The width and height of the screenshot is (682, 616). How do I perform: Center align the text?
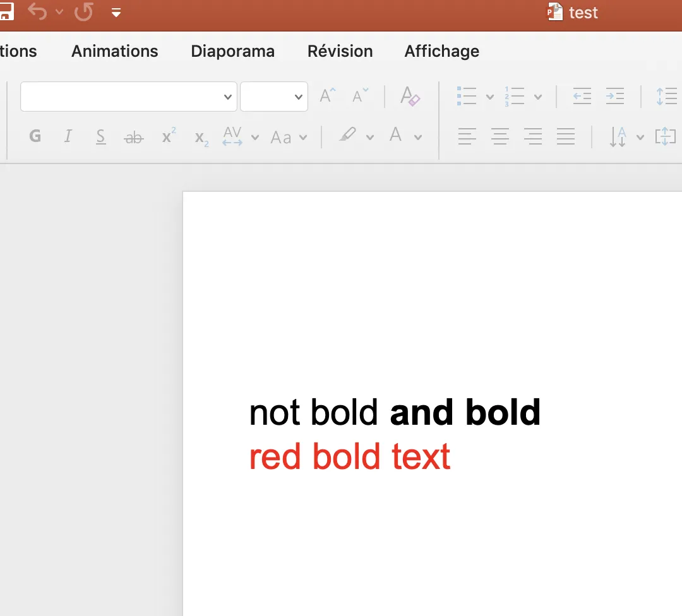(x=500, y=136)
